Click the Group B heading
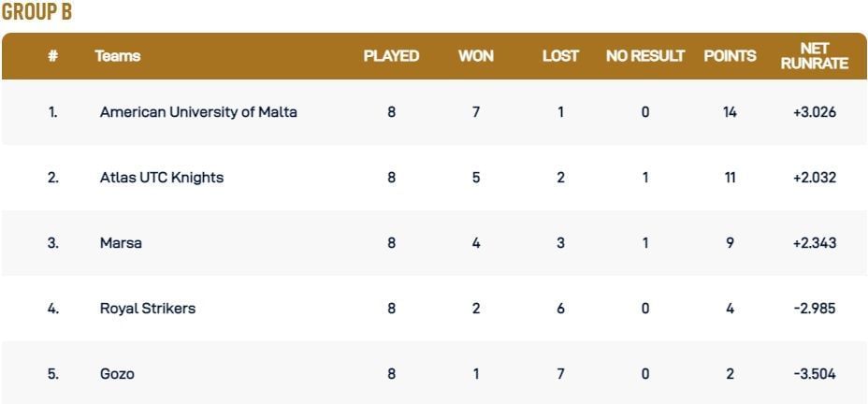This screenshot has width=868, height=404. click(37, 13)
